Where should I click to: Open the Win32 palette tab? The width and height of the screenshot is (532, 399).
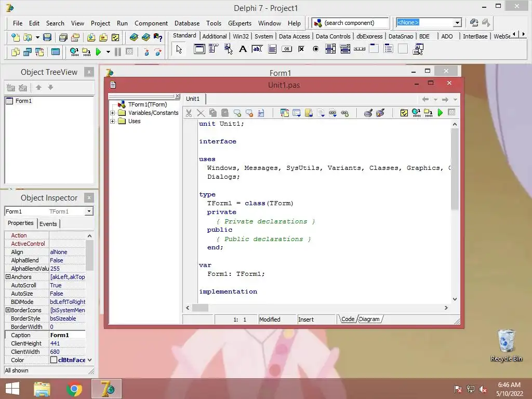(x=241, y=36)
